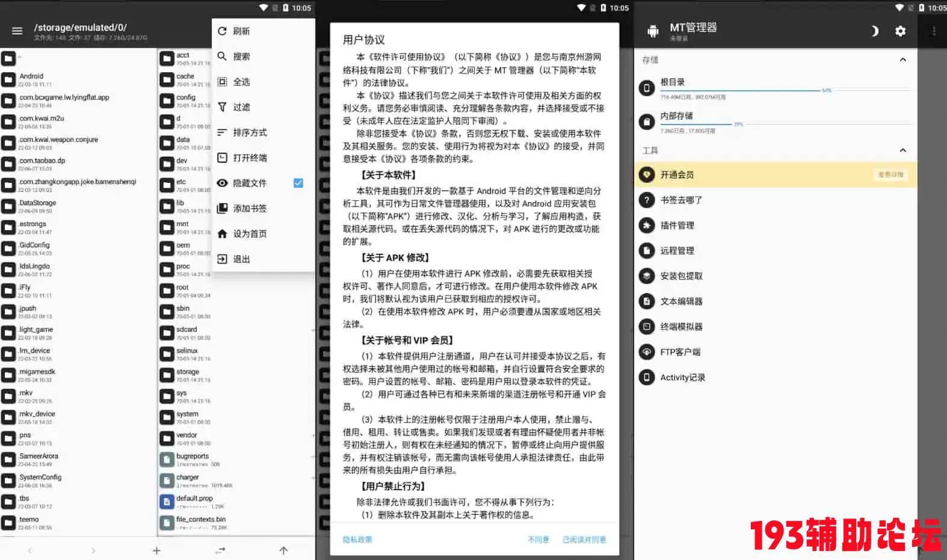
Task: Click the Wi-Fi icon in left status bar
Action: click(264, 8)
